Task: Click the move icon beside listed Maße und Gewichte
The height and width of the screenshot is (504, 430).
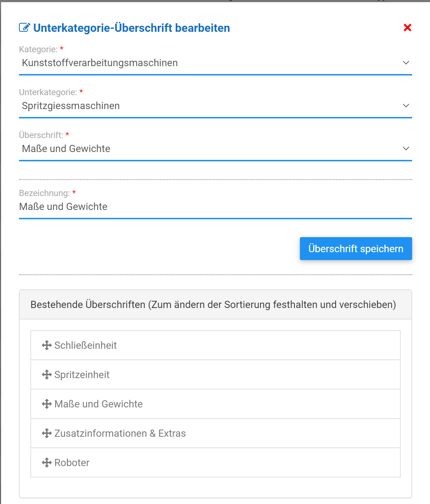Action: [47, 404]
